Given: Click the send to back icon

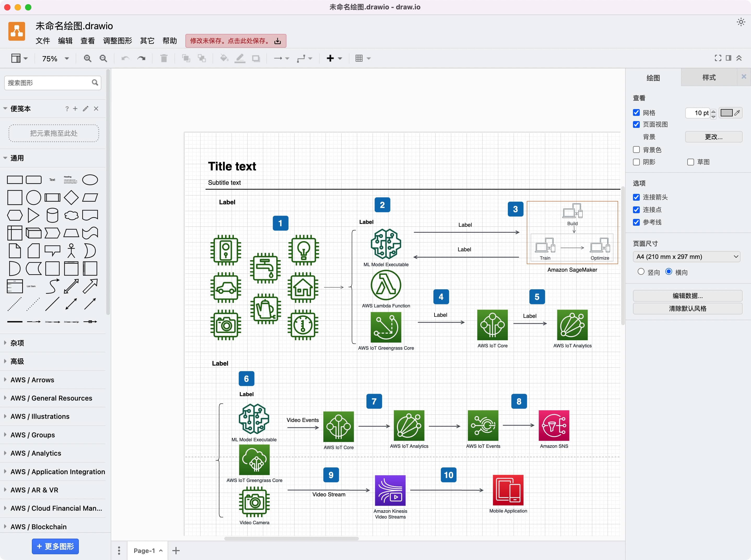Looking at the screenshot, I should (x=202, y=58).
